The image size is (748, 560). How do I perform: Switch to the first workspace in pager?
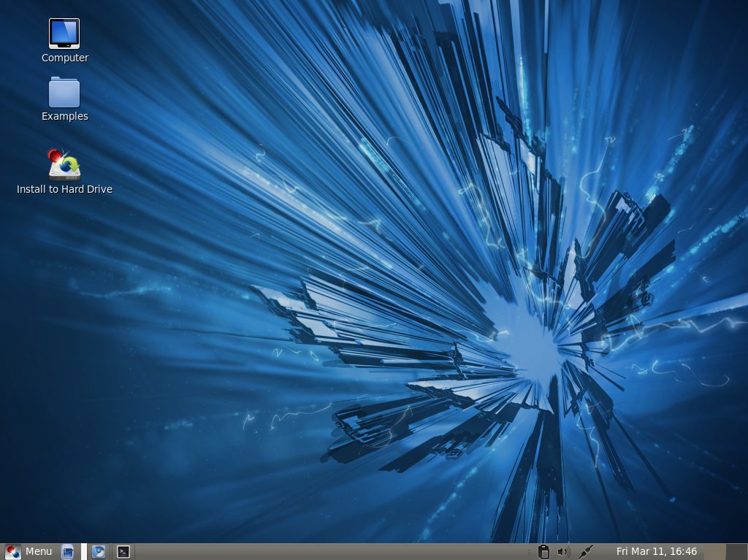coord(715,552)
